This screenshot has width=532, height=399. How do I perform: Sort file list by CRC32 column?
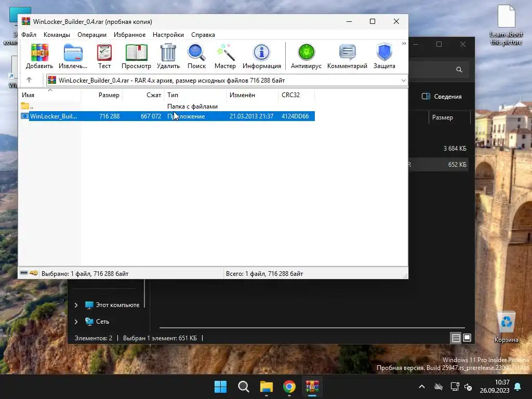(x=297, y=95)
